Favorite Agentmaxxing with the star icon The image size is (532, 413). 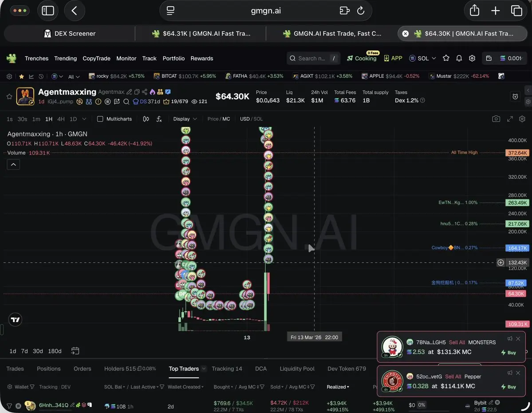pyautogui.click(x=9, y=96)
